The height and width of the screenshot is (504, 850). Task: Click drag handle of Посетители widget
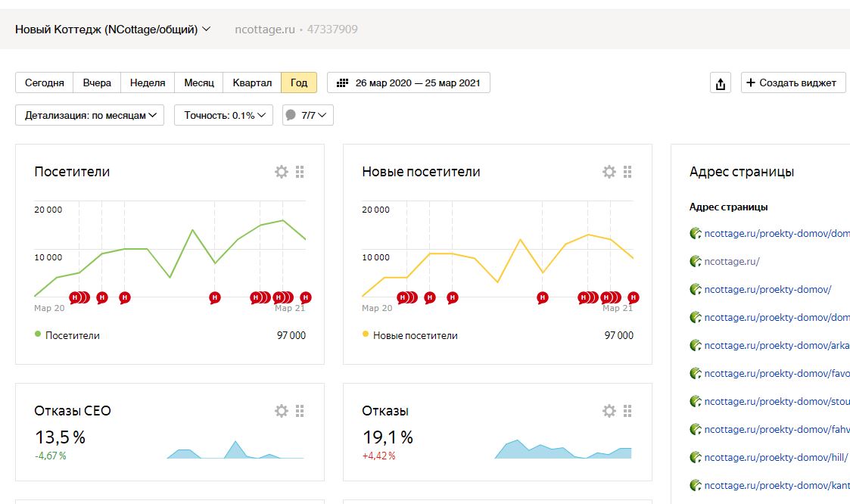(300, 172)
